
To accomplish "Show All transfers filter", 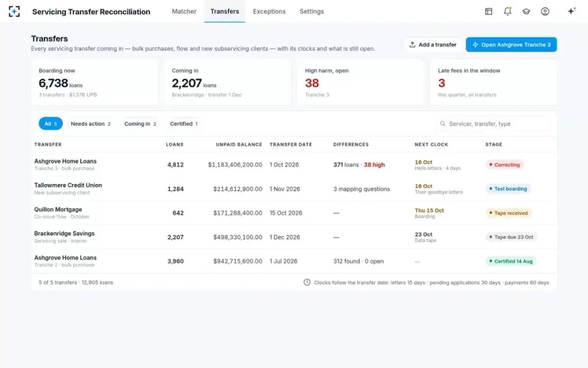I will (x=50, y=124).
